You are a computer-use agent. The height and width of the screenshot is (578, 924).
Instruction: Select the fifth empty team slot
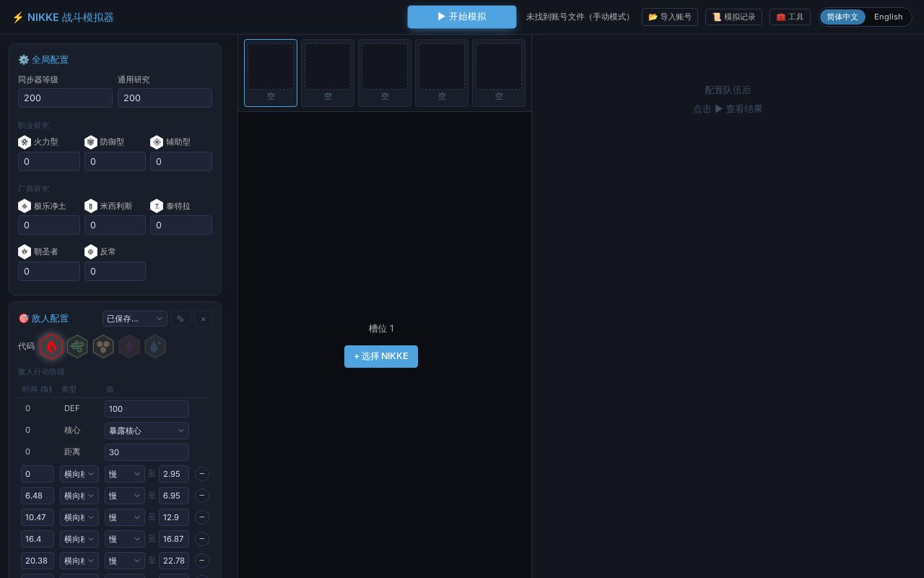coord(499,73)
